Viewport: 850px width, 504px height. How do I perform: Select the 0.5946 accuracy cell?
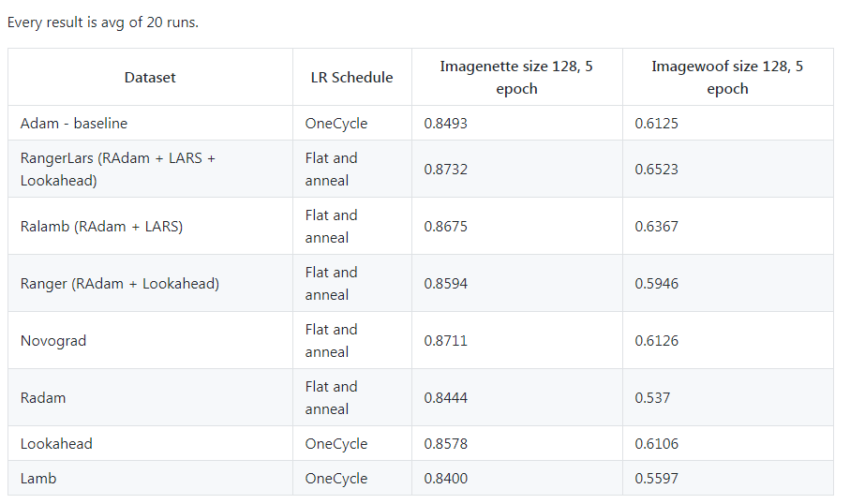[x=656, y=283]
